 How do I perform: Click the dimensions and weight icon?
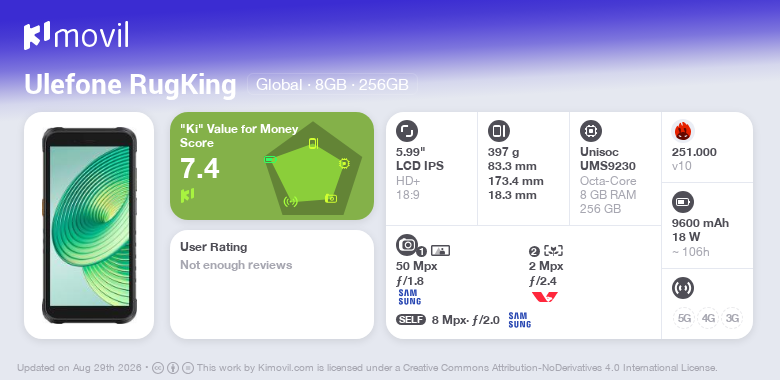tap(498, 131)
